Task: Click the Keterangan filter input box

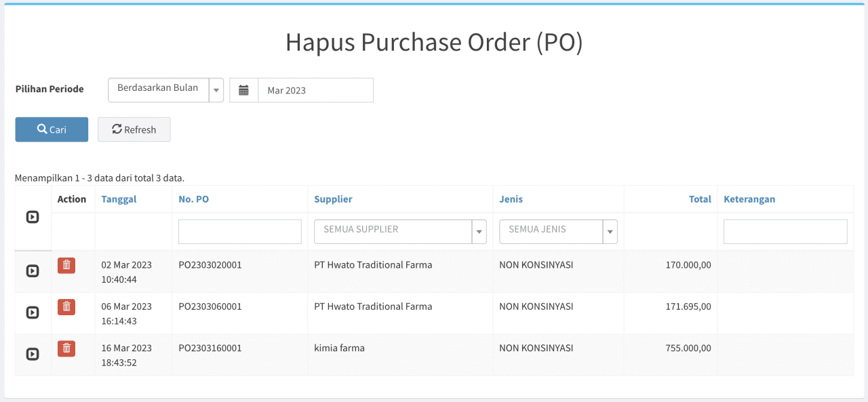Action: click(x=785, y=232)
